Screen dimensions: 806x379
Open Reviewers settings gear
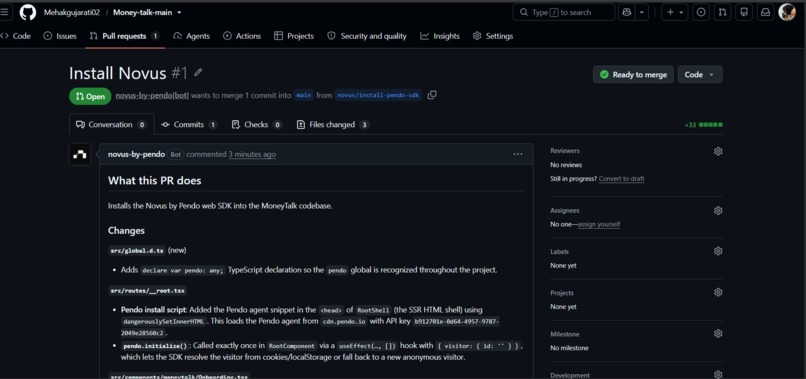click(718, 151)
